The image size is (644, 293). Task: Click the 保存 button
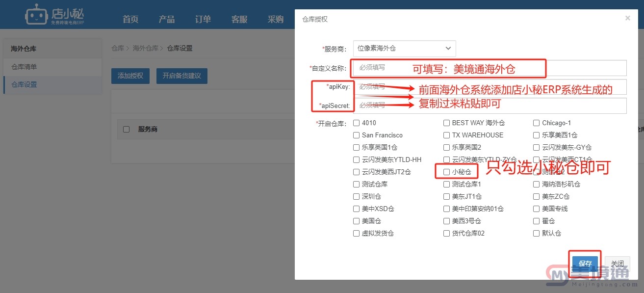click(585, 264)
